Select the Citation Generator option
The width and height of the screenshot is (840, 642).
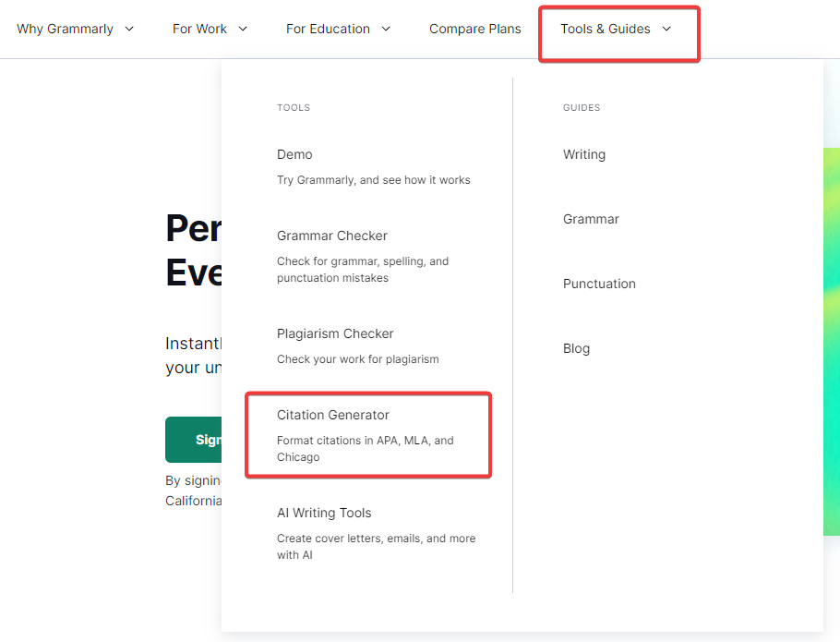332,415
